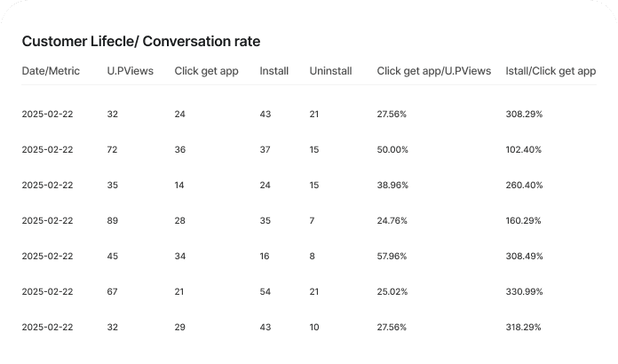Select the 160.29% cell

pyautogui.click(x=524, y=221)
